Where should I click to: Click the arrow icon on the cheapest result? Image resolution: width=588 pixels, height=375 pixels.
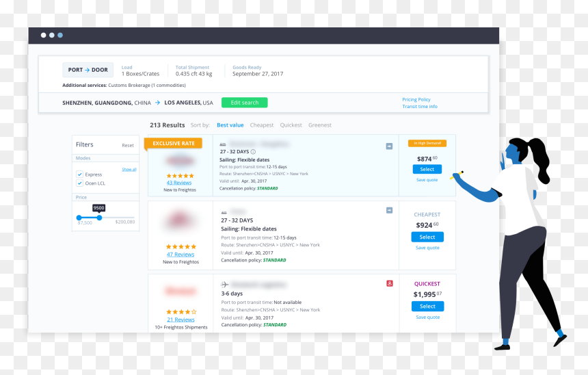tap(389, 210)
